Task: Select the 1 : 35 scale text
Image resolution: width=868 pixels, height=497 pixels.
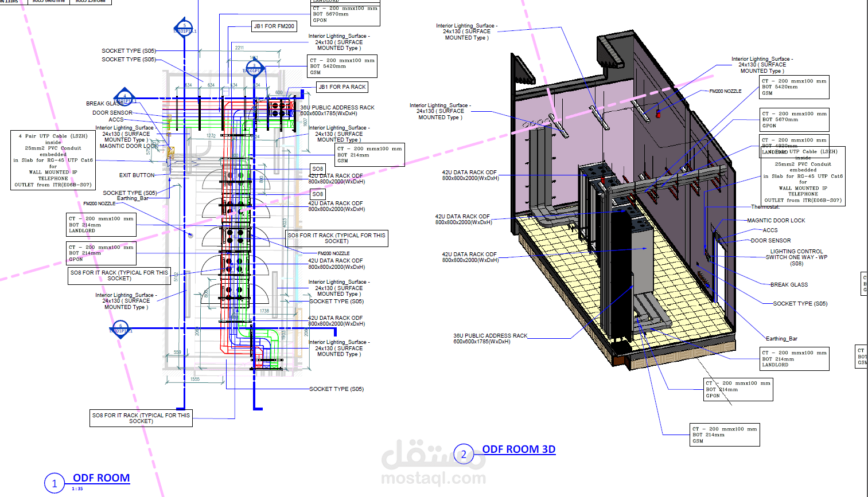Action: point(77,489)
